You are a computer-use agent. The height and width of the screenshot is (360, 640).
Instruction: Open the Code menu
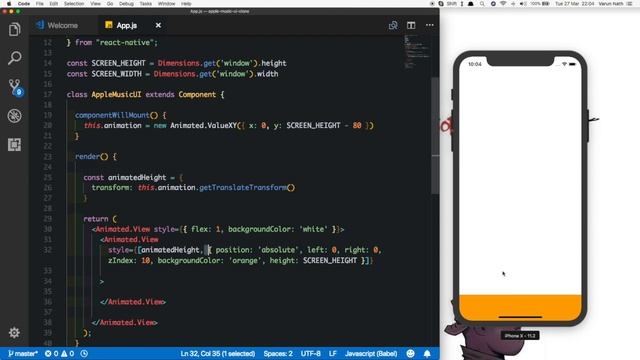[x=24, y=4]
